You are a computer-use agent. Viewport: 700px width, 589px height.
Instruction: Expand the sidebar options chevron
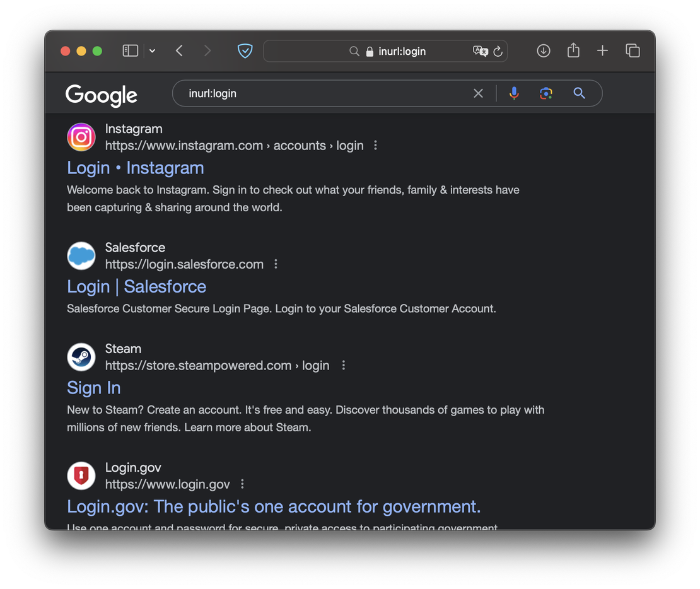pyautogui.click(x=152, y=50)
